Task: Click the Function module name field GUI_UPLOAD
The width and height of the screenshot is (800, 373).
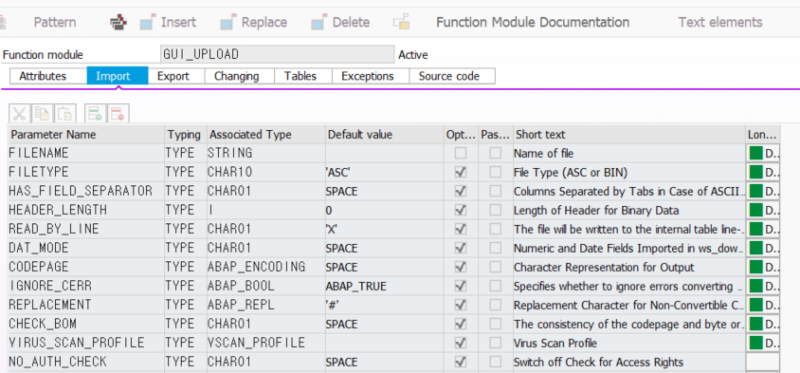Action: point(277,55)
